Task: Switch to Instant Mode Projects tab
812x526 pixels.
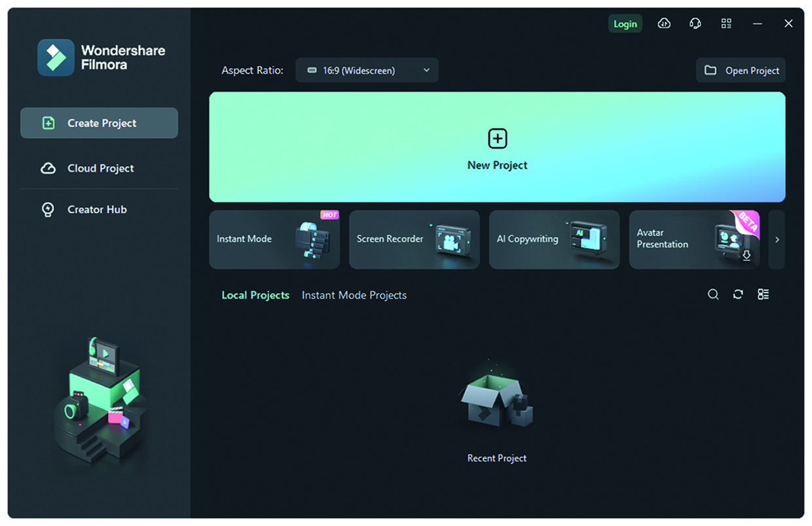Action: click(x=354, y=295)
